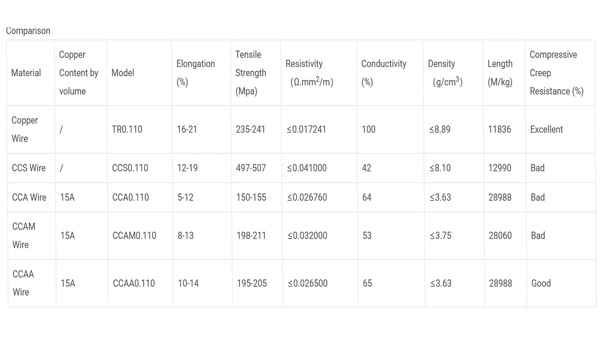607x364 pixels.
Task: Select the CCS0.110 model cell
Action: pos(130,168)
